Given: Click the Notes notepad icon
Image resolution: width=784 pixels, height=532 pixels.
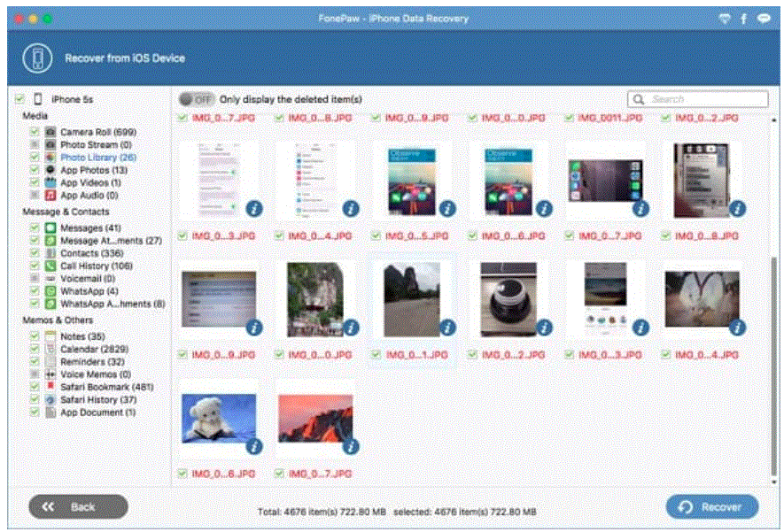Looking at the screenshot, I should click(50, 336).
